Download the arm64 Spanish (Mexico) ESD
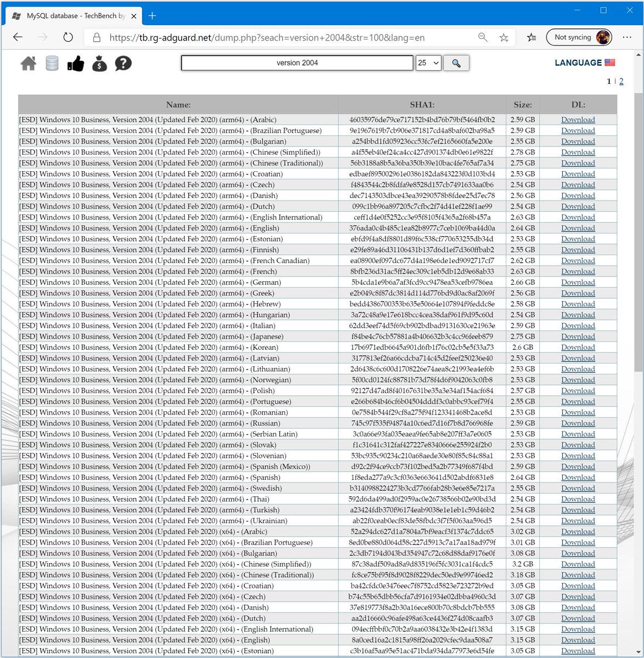 [578, 466]
